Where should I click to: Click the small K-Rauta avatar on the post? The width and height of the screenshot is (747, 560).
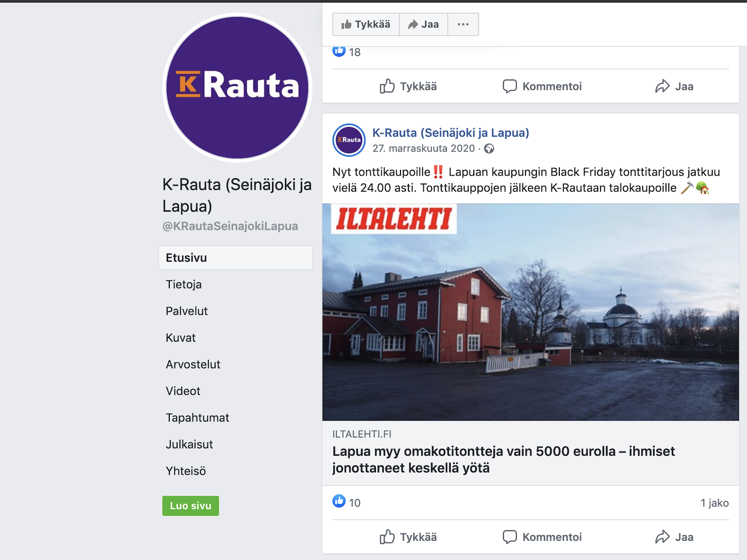(349, 140)
